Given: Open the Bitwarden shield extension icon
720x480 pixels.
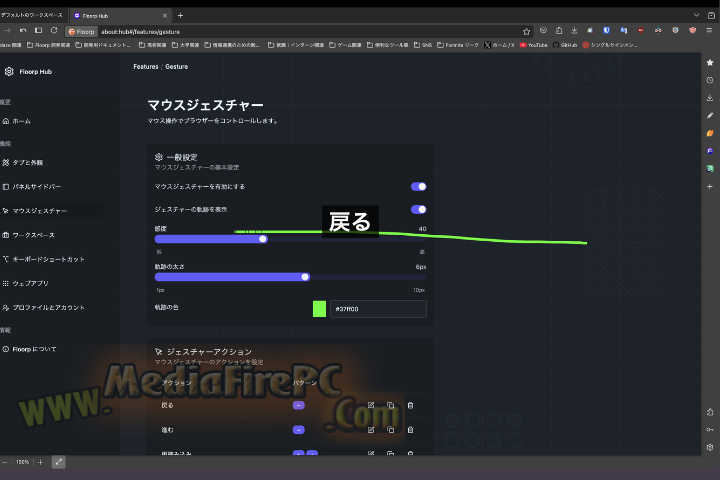Looking at the screenshot, I should (x=607, y=30).
